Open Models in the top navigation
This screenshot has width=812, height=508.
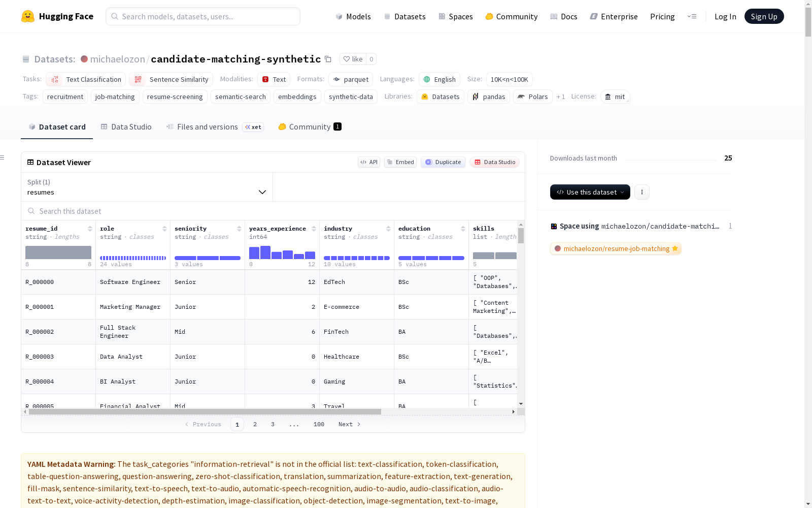pos(353,16)
